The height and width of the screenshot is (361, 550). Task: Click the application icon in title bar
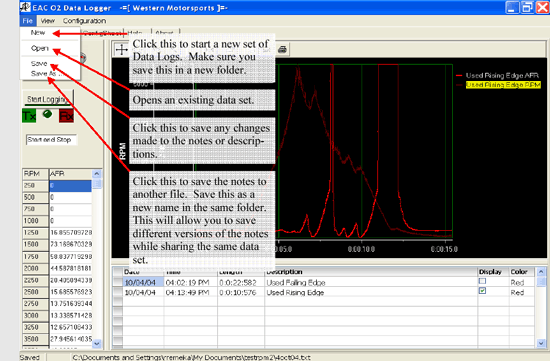tap(25, 7)
